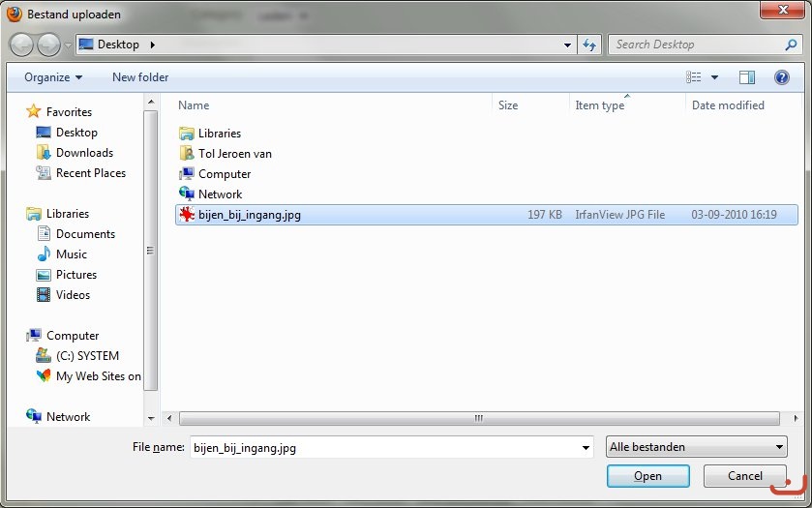Open the Libraries folder in file list

coord(219,134)
